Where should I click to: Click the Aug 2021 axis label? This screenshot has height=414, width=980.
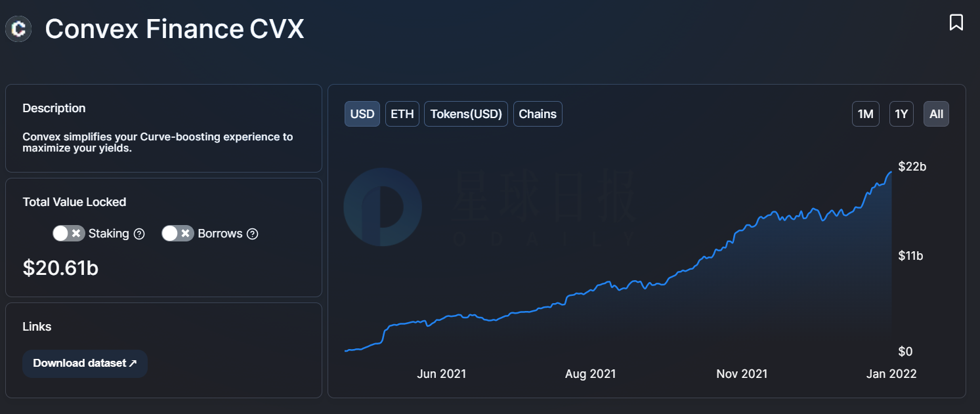[591, 374]
